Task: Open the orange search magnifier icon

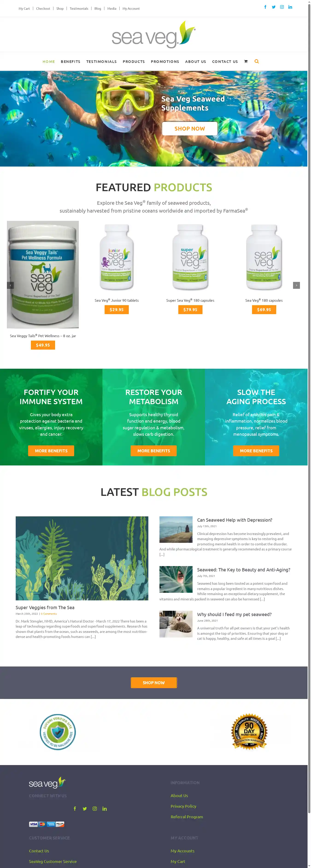Action: 257,61
